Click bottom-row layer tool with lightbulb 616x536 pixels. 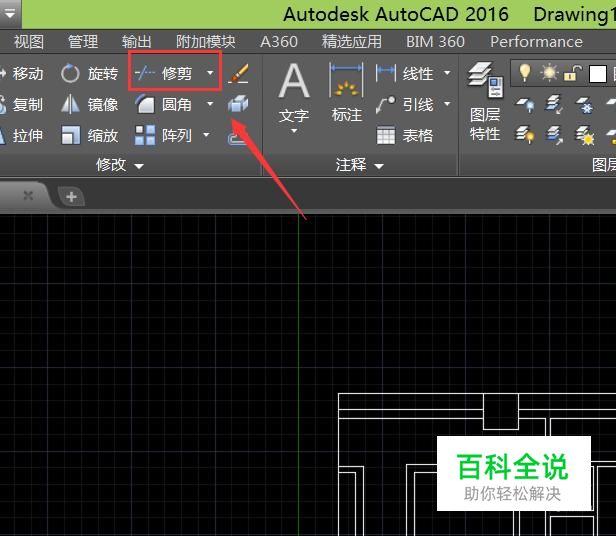(x=525, y=135)
